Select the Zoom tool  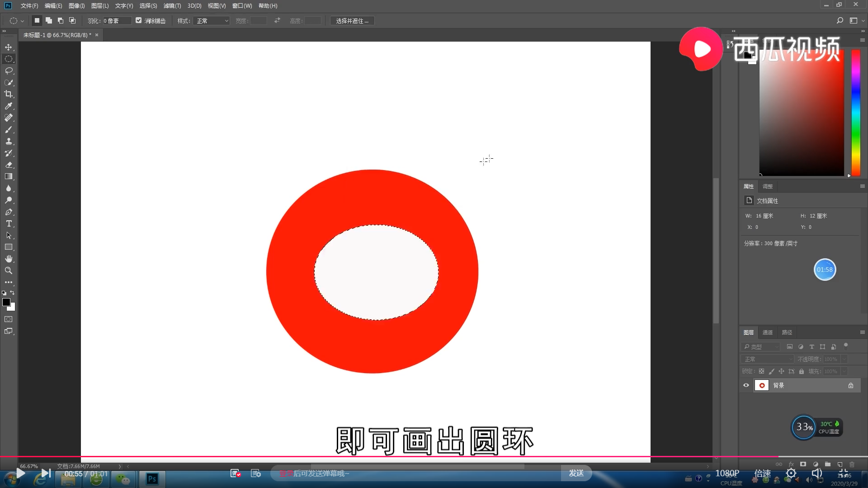coord(9,270)
